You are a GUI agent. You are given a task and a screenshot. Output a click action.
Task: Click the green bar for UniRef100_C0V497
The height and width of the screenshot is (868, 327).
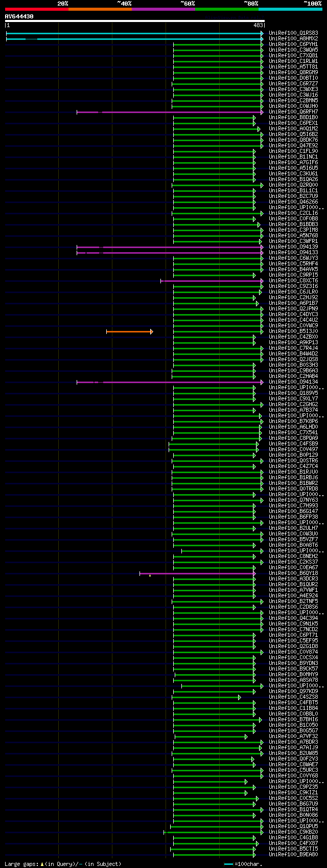coord(214,450)
